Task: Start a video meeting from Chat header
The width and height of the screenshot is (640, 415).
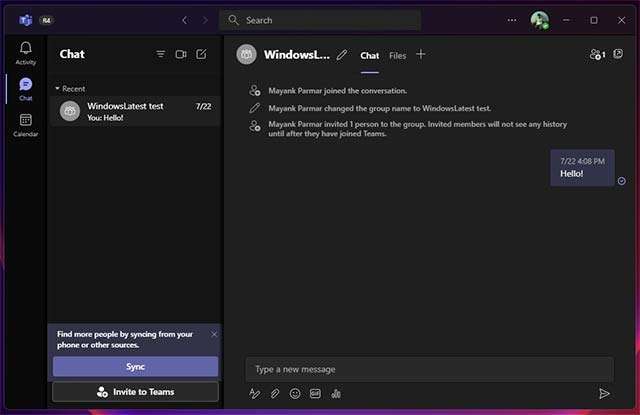Action: pos(181,54)
